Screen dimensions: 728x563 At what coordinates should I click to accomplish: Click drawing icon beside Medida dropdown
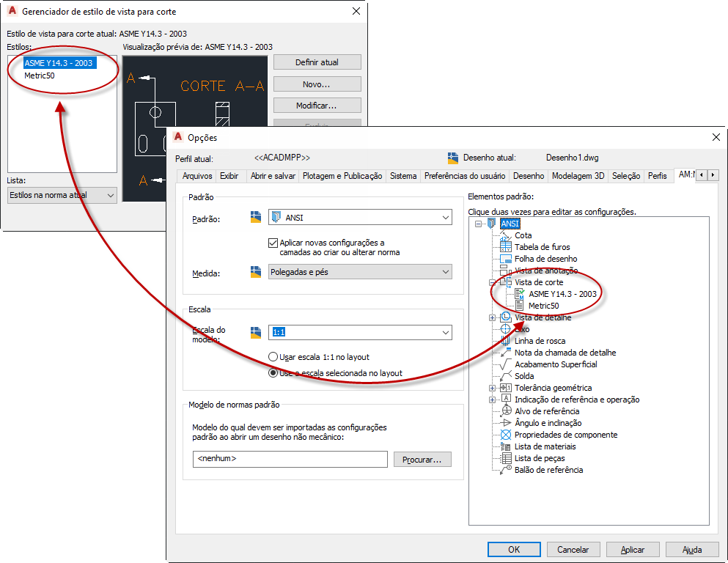[255, 271]
